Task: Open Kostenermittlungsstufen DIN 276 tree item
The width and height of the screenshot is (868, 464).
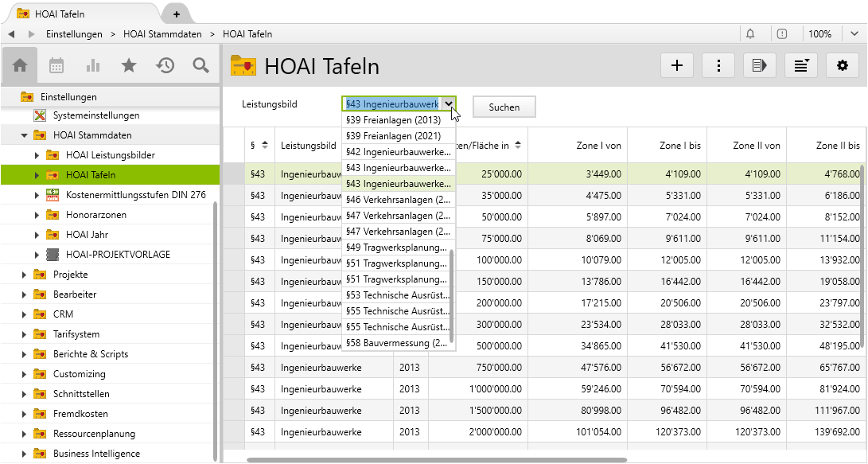Action: click(136, 195)
